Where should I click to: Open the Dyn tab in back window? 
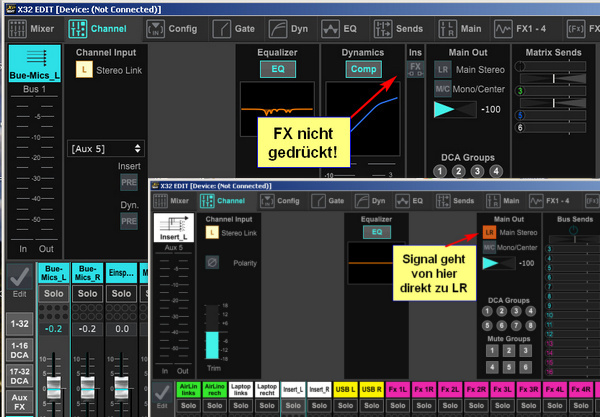point(289,29)
